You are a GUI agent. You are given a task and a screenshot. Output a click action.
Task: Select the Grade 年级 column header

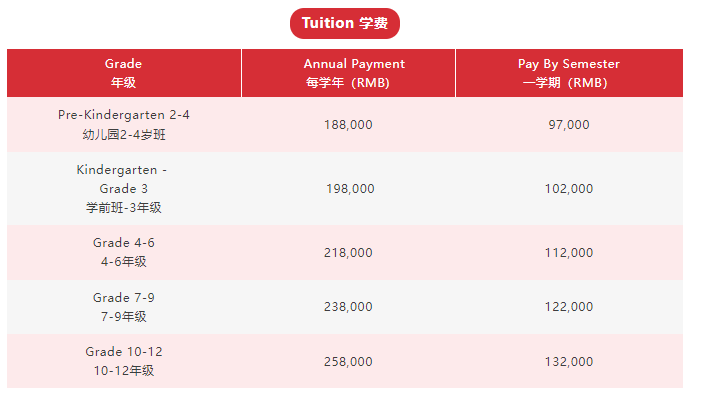124,73
